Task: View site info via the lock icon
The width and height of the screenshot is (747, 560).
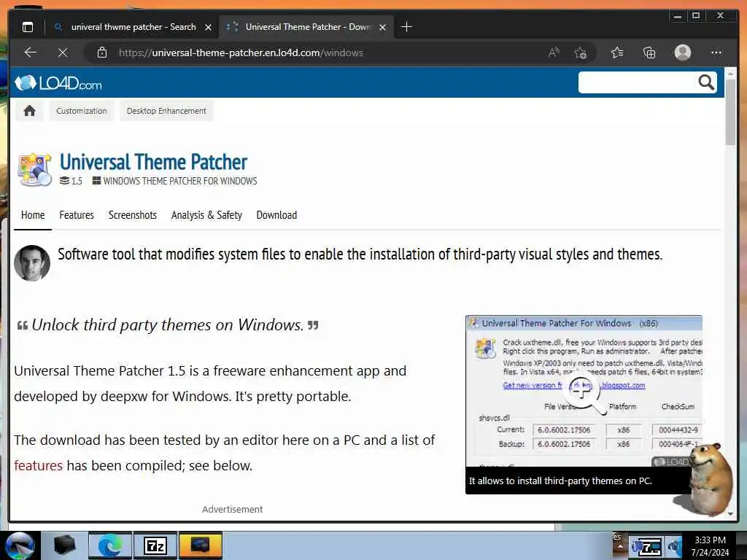Action: tap(102, 52)
